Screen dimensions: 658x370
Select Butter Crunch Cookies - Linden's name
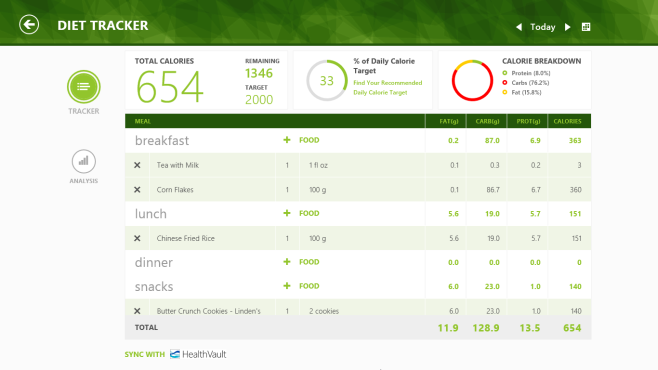209,311
